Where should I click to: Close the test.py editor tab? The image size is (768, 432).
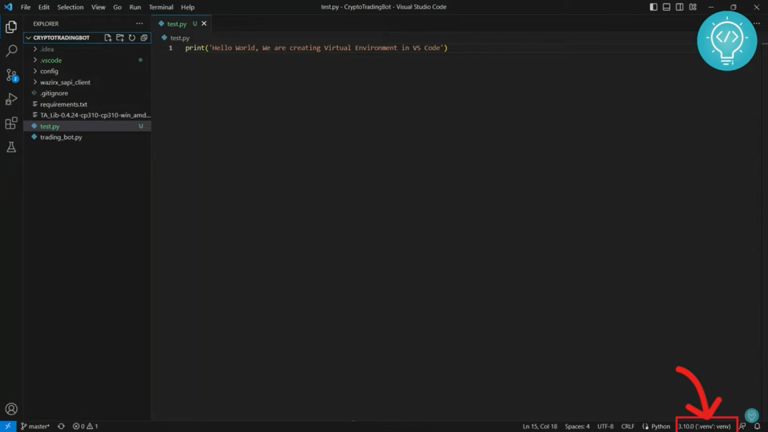pos(205,23)
